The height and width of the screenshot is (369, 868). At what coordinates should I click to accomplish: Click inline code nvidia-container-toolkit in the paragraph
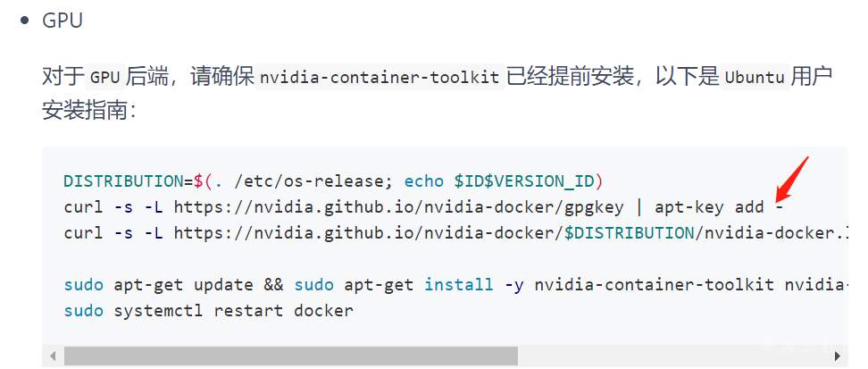pyautogui.click(x=379, y=78)
